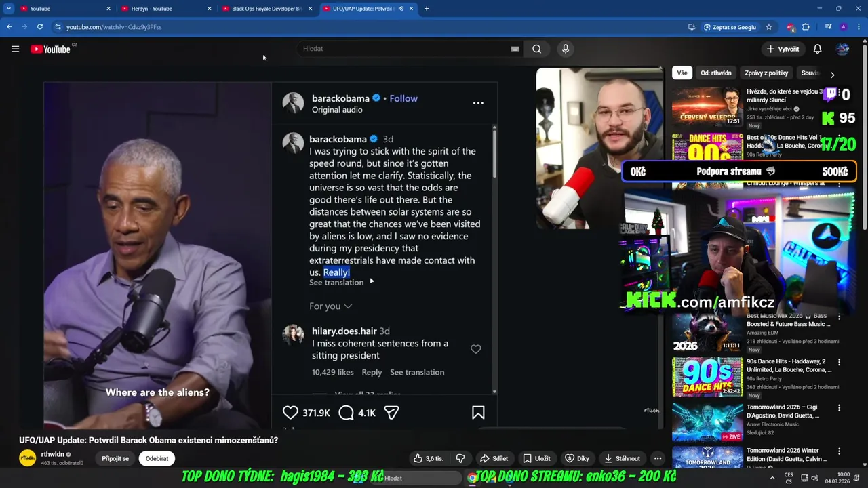Open options for Tomorrowland 2026 Gigi D'Agostino
Viewport: 868px width, 488px height.
(x=839, y=408)
